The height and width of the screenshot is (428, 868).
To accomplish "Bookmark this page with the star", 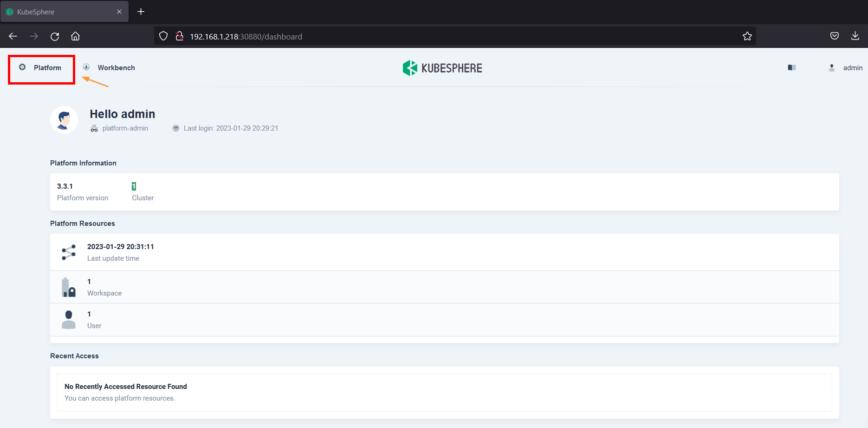I will (x=747, y=36).
